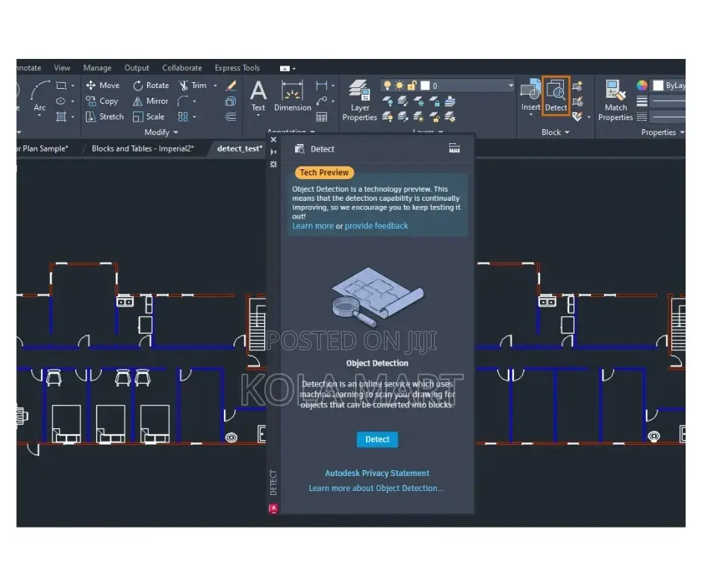Screen dimensions: 702x588
Task: Open the View ribbon tab
Action: (62, 68)
